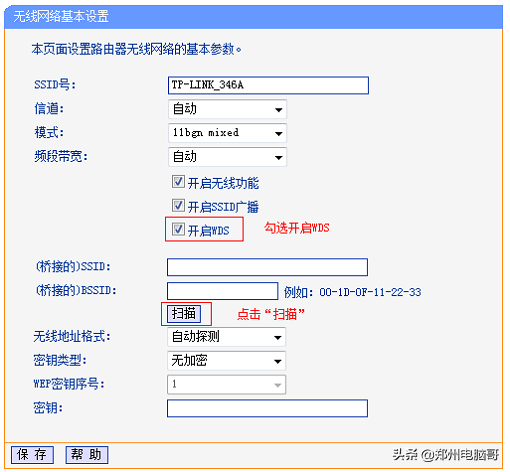Click the 开启无线功能 label text
The height and width of the screenshot is (472, 510).
(223, 183)
